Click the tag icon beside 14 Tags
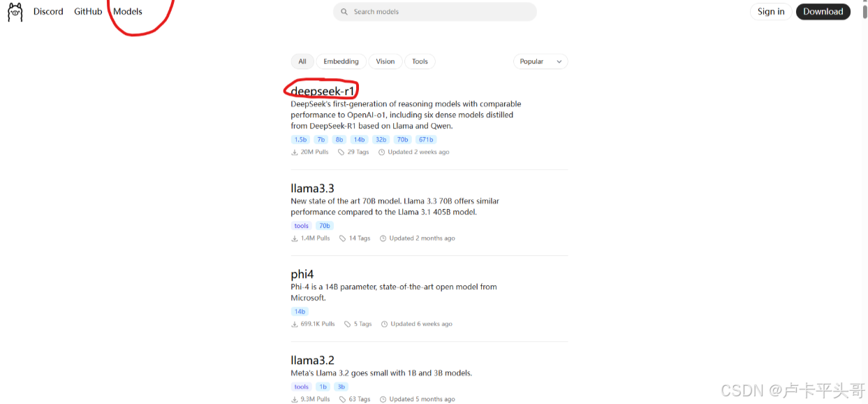The image size is (868, 404). (x=342, y=238)
